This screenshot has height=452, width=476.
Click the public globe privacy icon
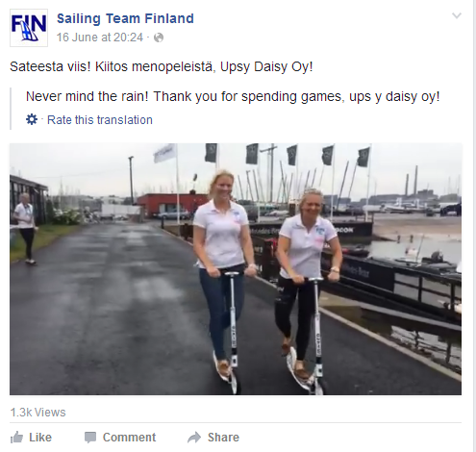coord(159,38)
